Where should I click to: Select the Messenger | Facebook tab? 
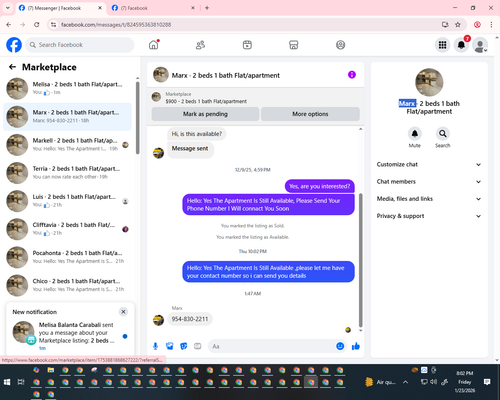pyautogui.click(x=60, y=8)
